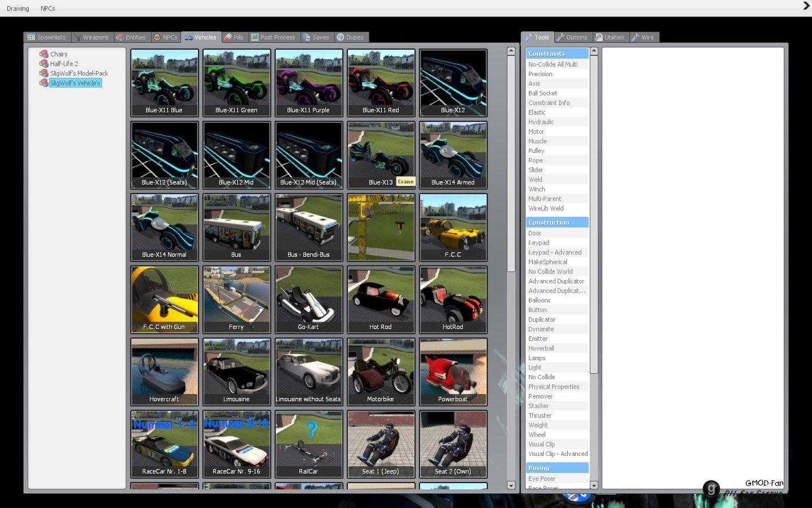Click tool list scroll up arrow
812x508 pixels.
(x=594, y=51)
